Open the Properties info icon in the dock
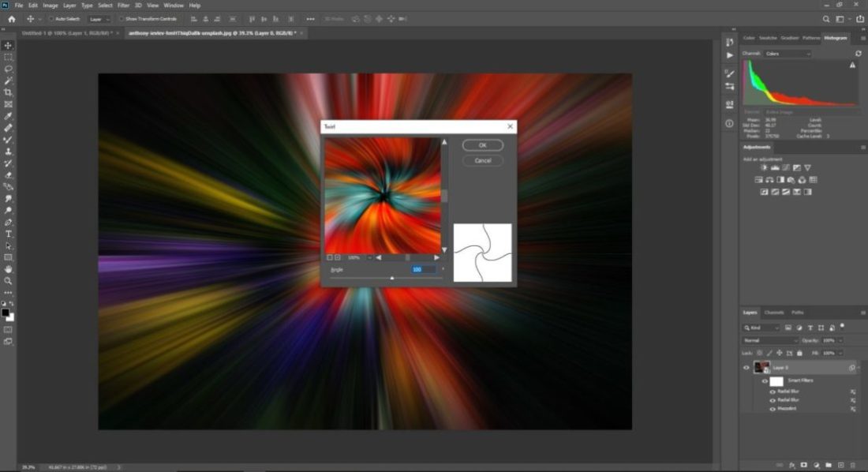868x472 pixels. pyautogui.click(x=730, y=124)
